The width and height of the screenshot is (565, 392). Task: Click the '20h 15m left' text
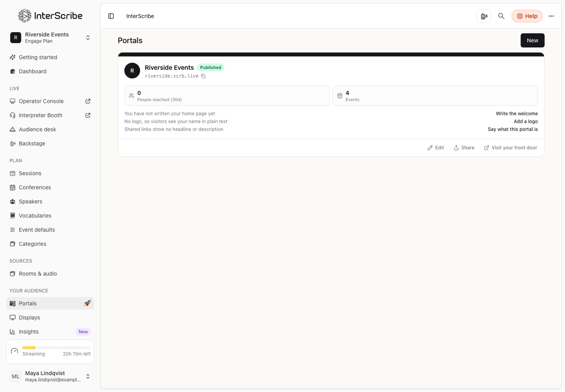(x=77, y=354)
